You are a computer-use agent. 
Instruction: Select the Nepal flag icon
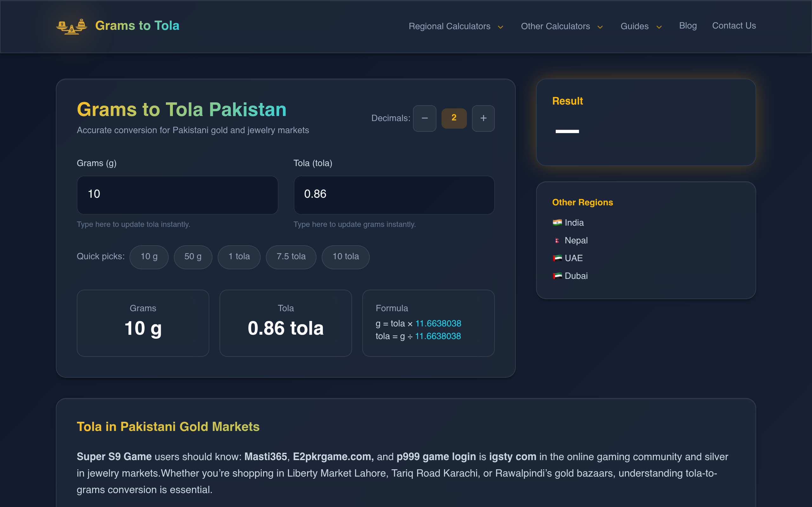tap(557, 240)
